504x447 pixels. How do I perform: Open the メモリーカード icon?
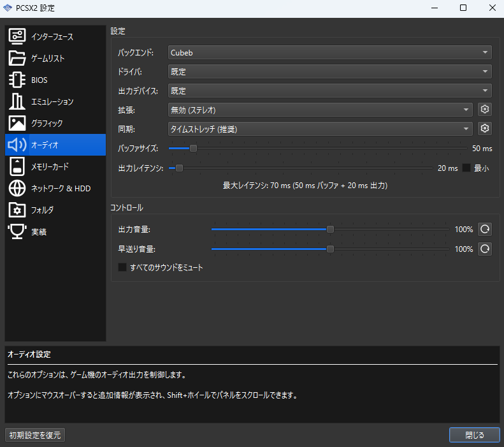coord(17,166)
